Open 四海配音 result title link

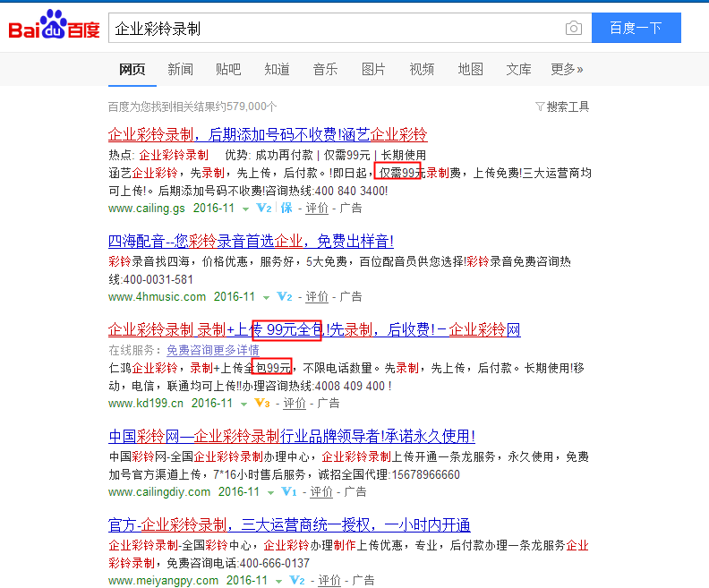pyautogui.click(x=251, y=242)
